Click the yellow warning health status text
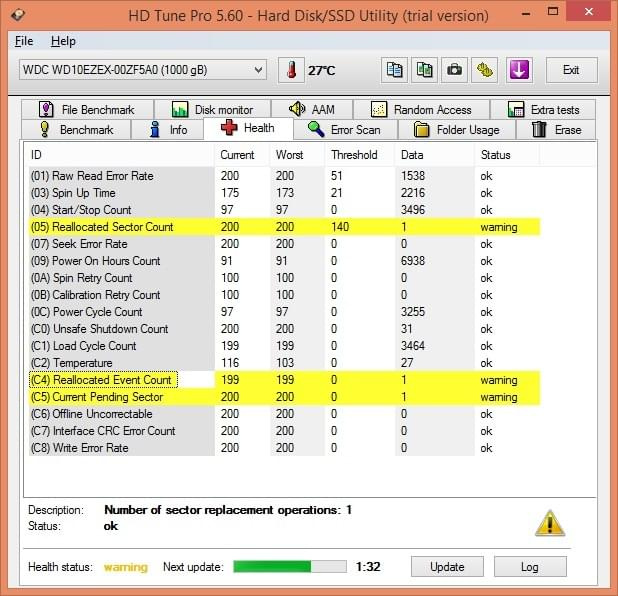This screenshot has height=596, width=618. [126, 567]
